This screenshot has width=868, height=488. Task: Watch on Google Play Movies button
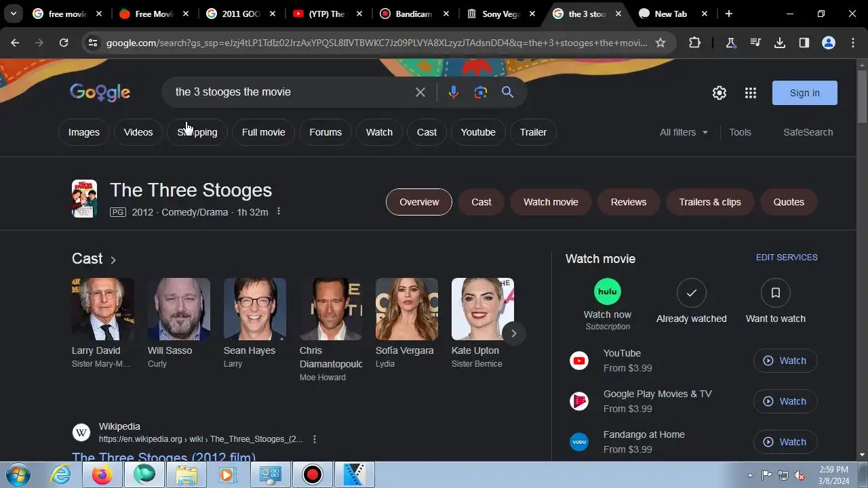[785, 401]
